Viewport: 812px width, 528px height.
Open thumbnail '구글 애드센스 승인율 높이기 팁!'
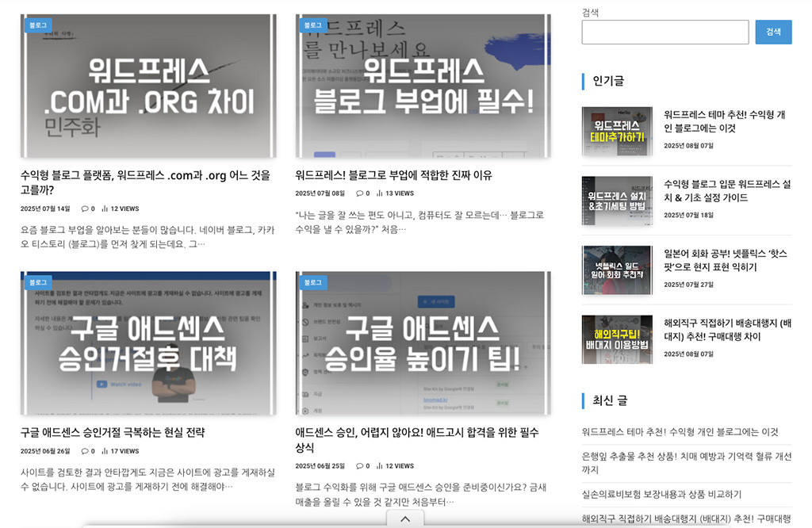(x=423, y=343)
